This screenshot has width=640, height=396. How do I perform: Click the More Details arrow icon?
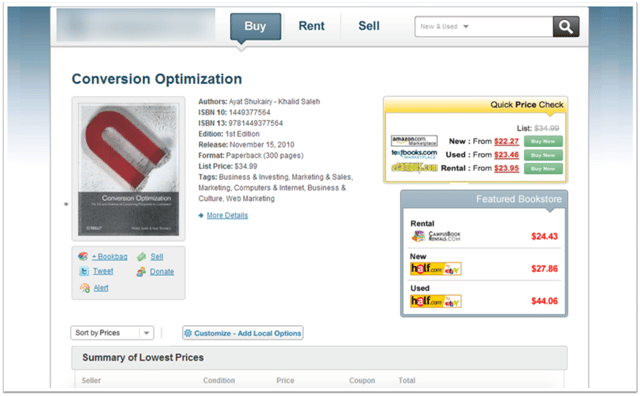click(201, 215)
